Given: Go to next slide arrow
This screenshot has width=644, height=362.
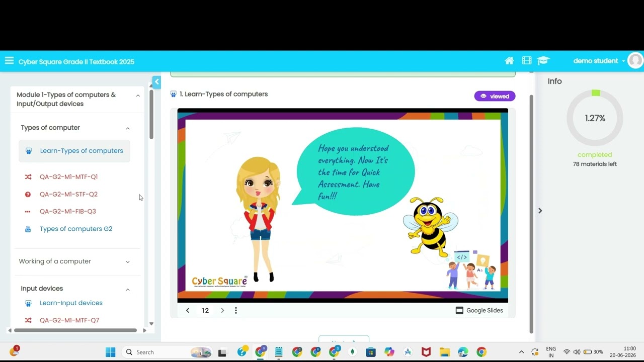Looking at the screenshot, I should pyautogui.click(x=222, y=311).
